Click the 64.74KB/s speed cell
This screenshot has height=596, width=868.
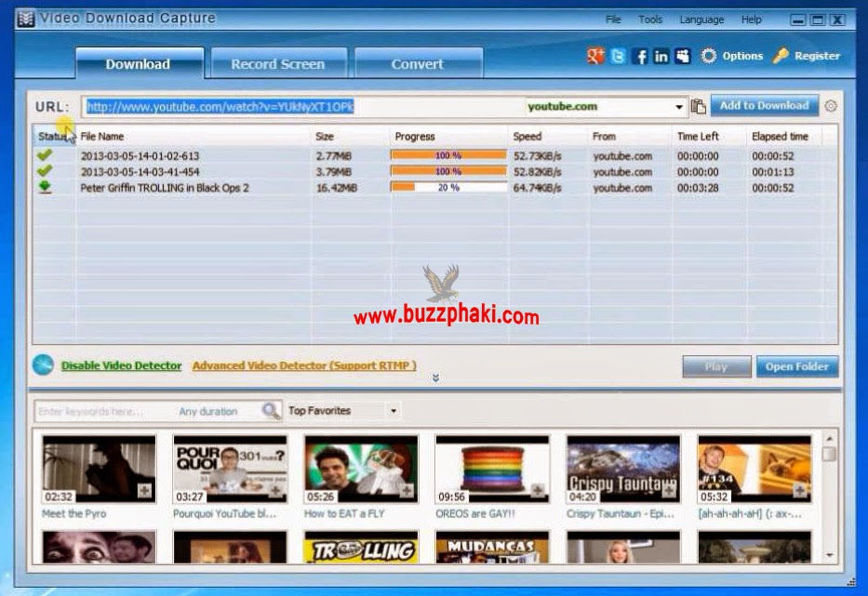[537, 188]
